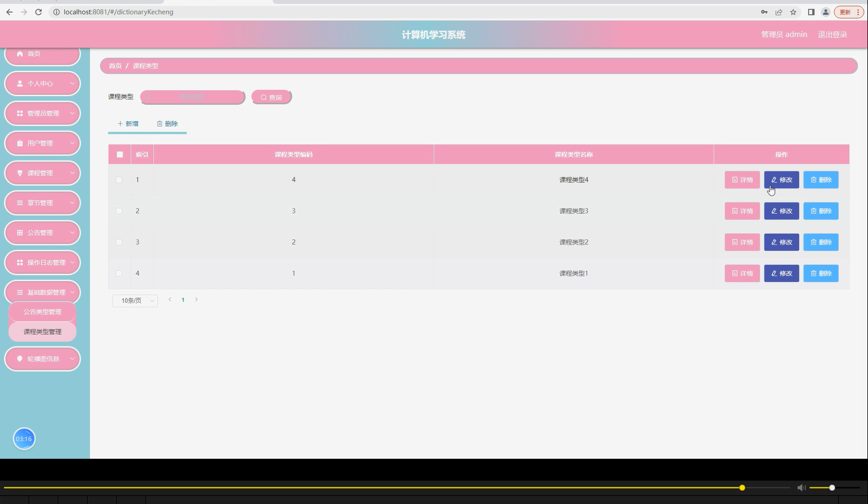The height and width of the screenshot is (504, 868).
Task: Tick the checkbox for row 课程类型1
Action: point(119,273)
